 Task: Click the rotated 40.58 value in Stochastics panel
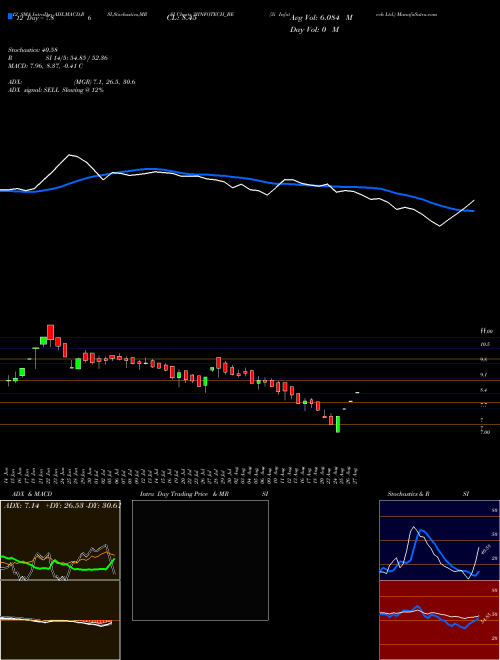[x=484, y=550]
